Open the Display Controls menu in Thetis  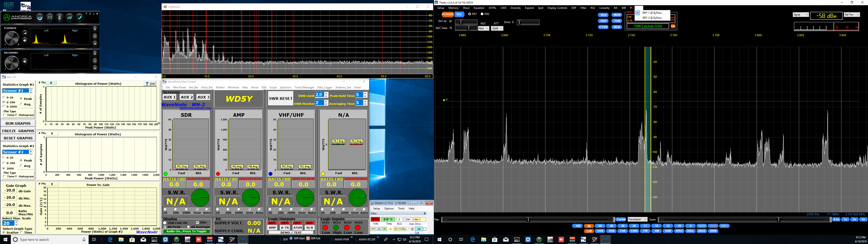tap(557, 8)
